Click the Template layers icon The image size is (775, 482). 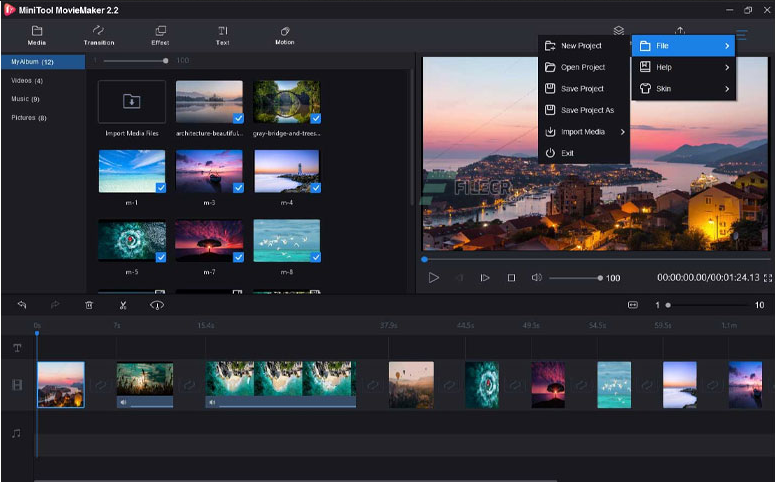pos(619,31)
